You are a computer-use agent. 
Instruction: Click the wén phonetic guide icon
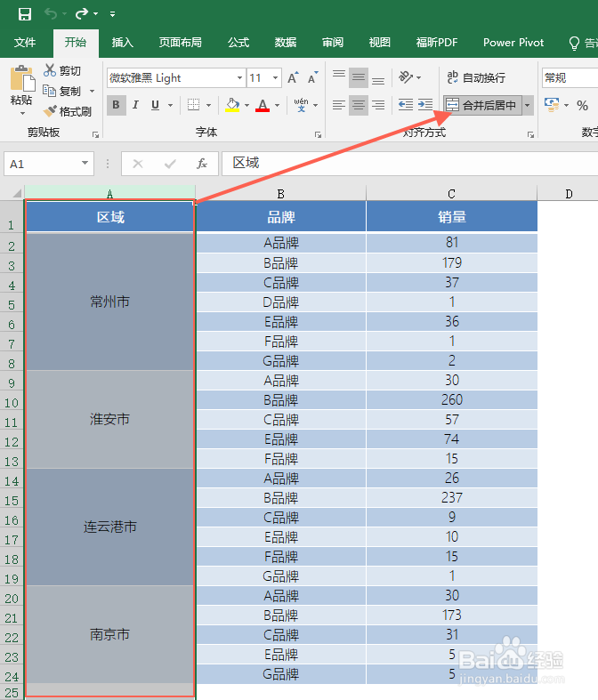[x=301, y=105]
